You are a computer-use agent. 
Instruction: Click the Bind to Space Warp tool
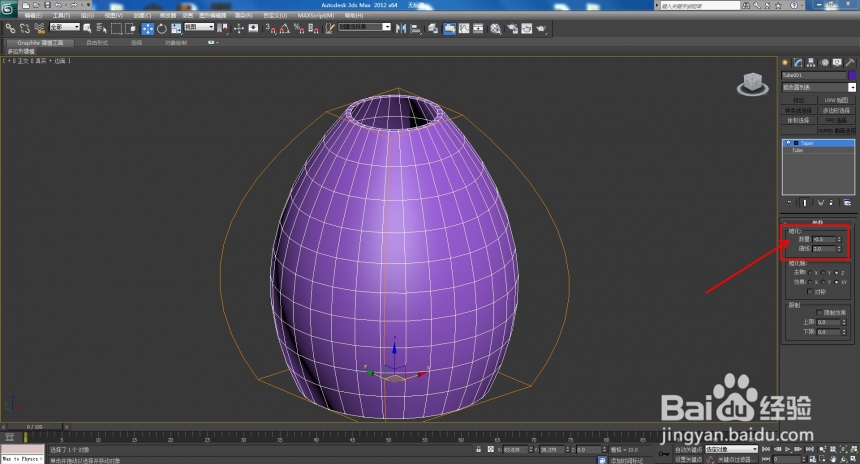[x=39, y=28]
